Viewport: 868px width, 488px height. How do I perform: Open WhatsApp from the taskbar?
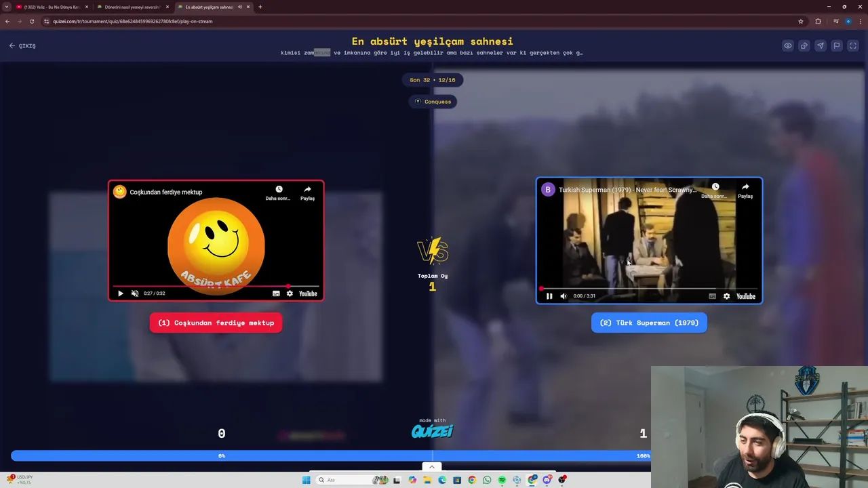487,480
